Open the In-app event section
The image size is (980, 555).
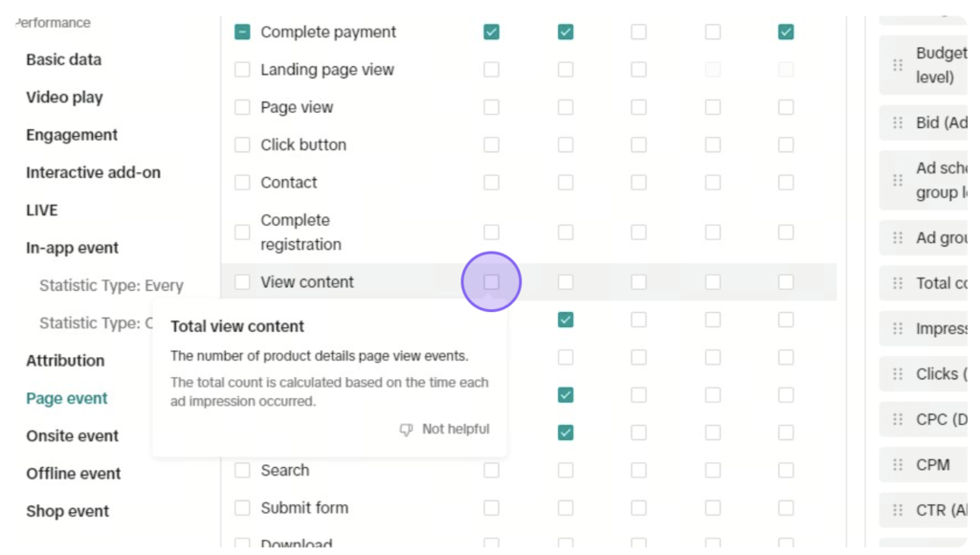pyautogui.click(x=72, y=248)
